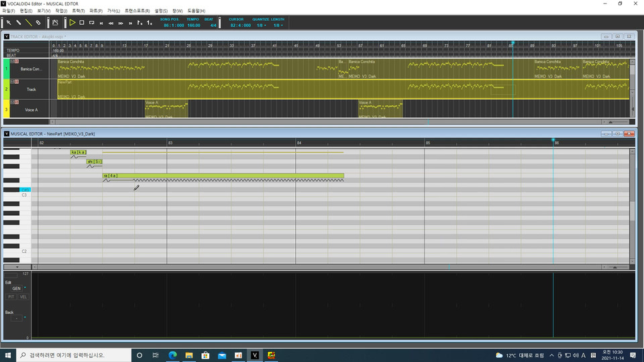Image resolution: width=644 pixels, height=362 pixels.
Task: Start playback with the yellow Play button
Action: (72, 23)
